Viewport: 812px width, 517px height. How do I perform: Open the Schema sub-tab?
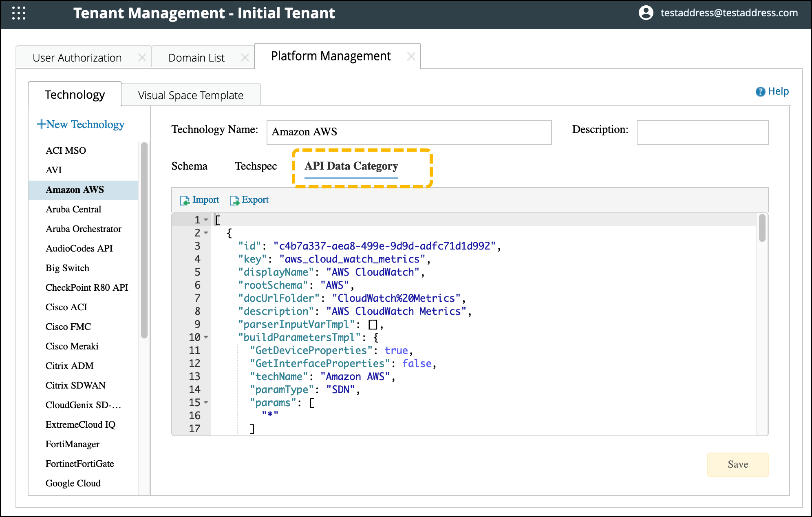tap(189, 166)
